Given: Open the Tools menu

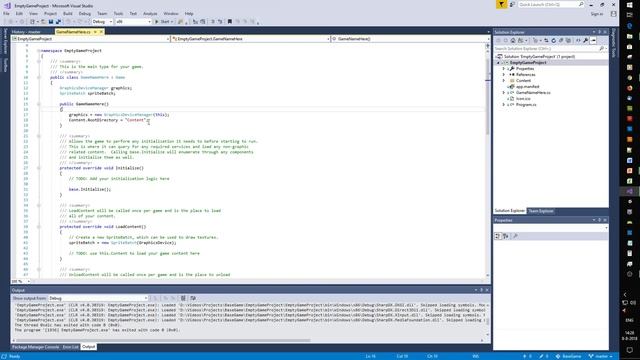Looking at the screenshot, I should point(118,13).
